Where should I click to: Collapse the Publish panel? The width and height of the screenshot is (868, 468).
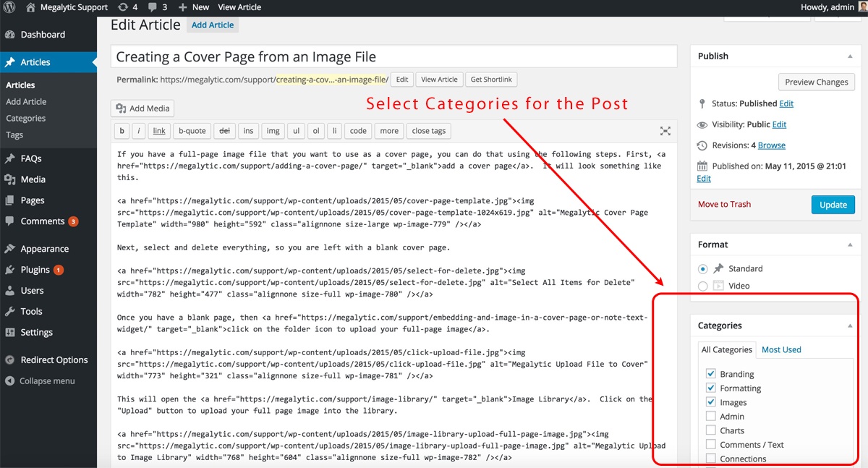tap(850, 56)
